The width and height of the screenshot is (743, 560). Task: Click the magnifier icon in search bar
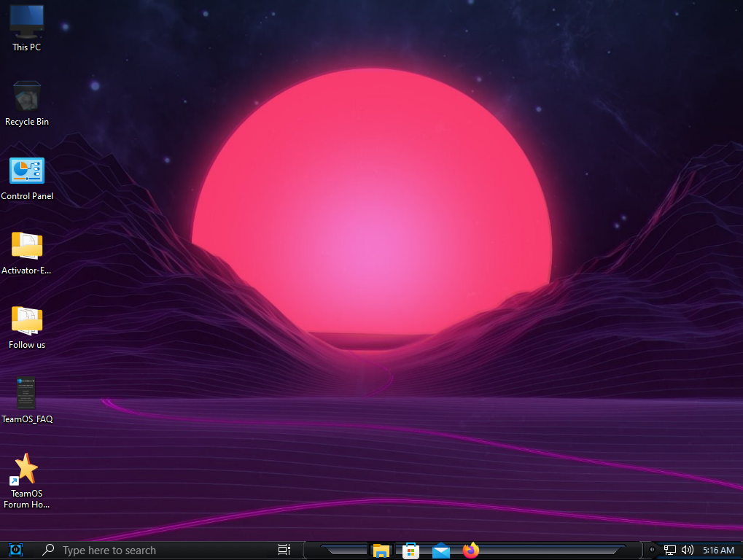point(49,551)
